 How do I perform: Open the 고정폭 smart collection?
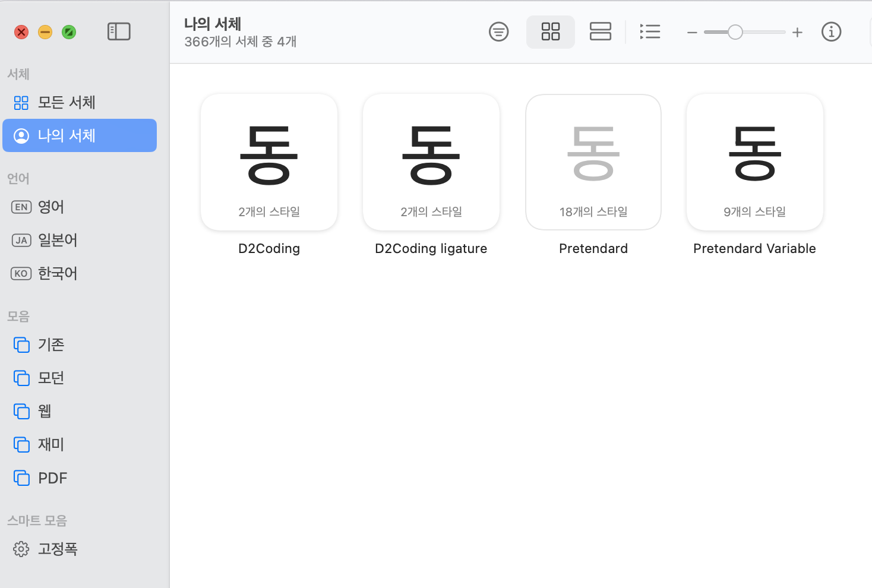point(80,549)
